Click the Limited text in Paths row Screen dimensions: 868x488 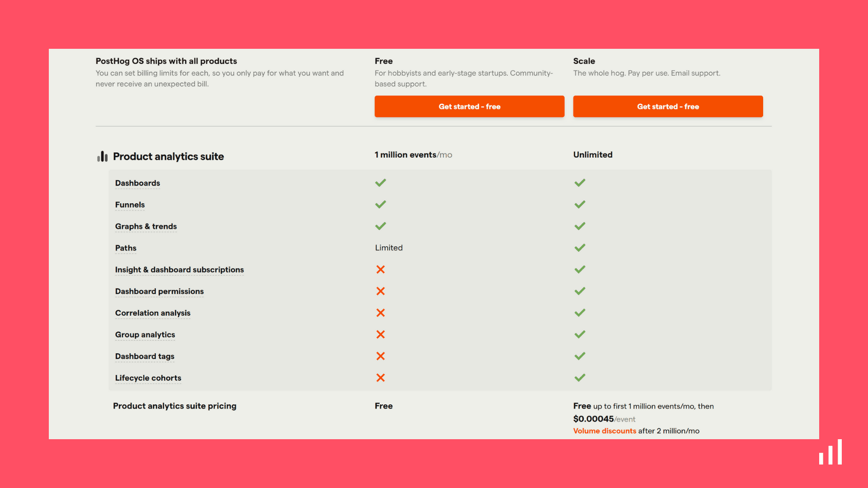tap(389, 248)
